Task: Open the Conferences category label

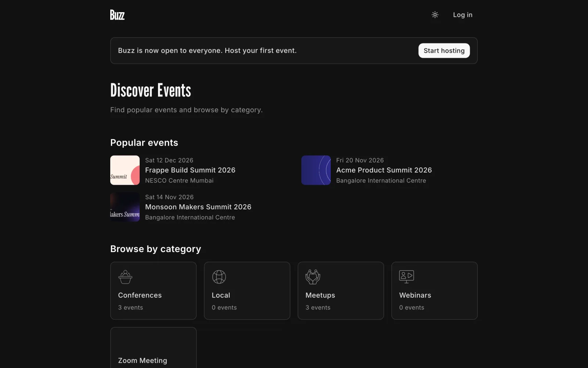Action: 140,295
